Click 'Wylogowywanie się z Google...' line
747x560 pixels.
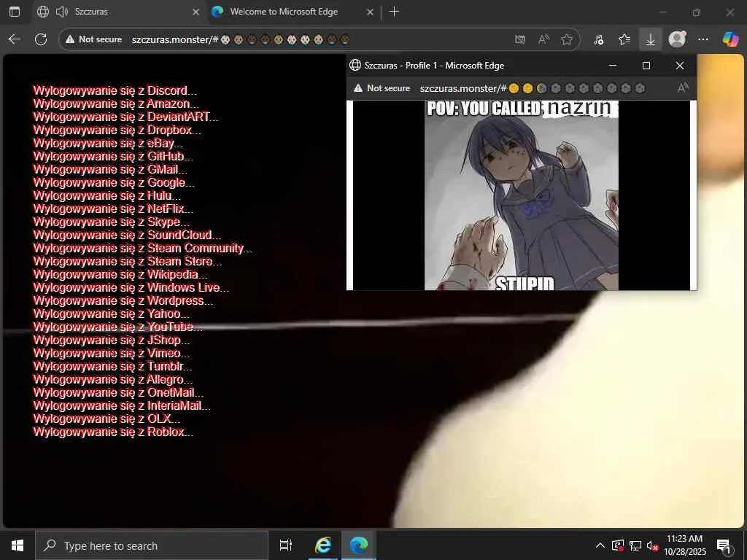point(113,182)
